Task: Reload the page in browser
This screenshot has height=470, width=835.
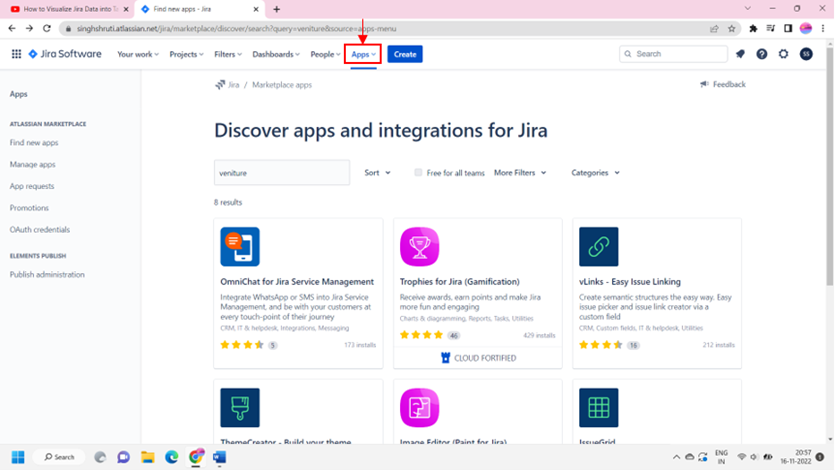Action: (47, 28)
